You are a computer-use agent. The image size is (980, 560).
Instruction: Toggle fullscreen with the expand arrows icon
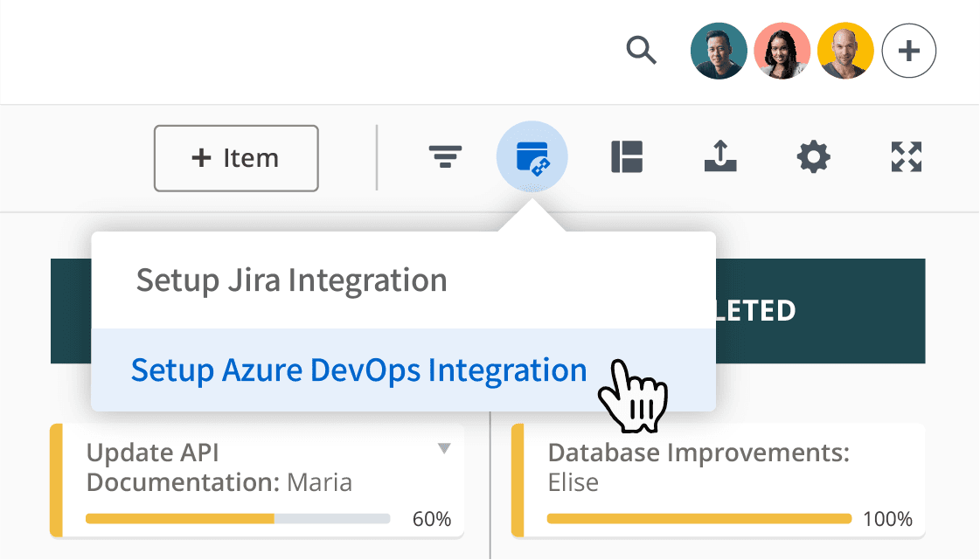pyautogui.click(x=907, y=158)
